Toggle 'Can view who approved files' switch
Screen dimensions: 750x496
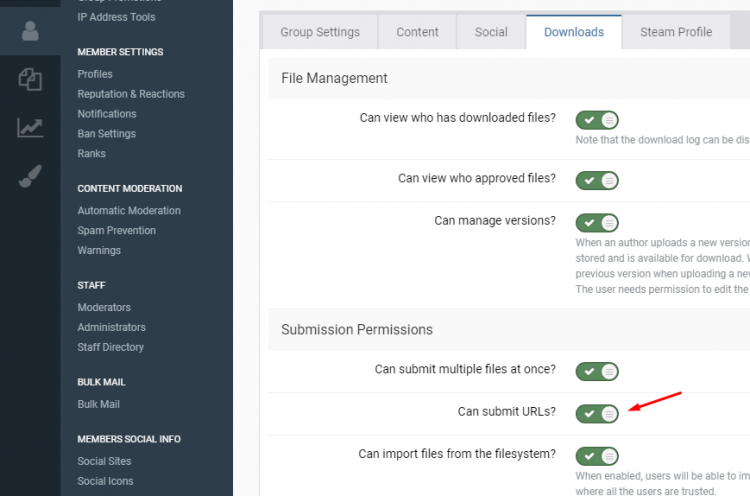[x=597, y=180]
